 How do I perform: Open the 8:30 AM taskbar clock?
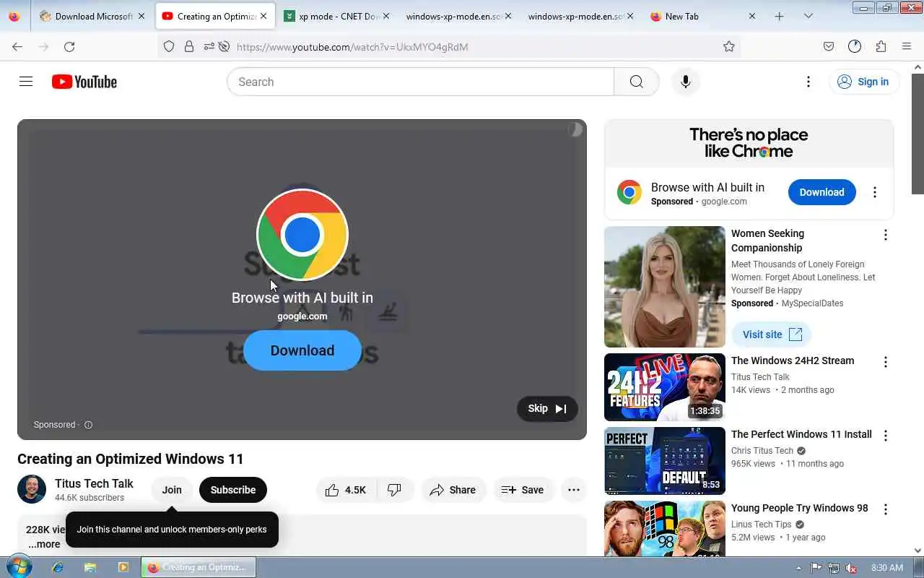coord(887,568)
